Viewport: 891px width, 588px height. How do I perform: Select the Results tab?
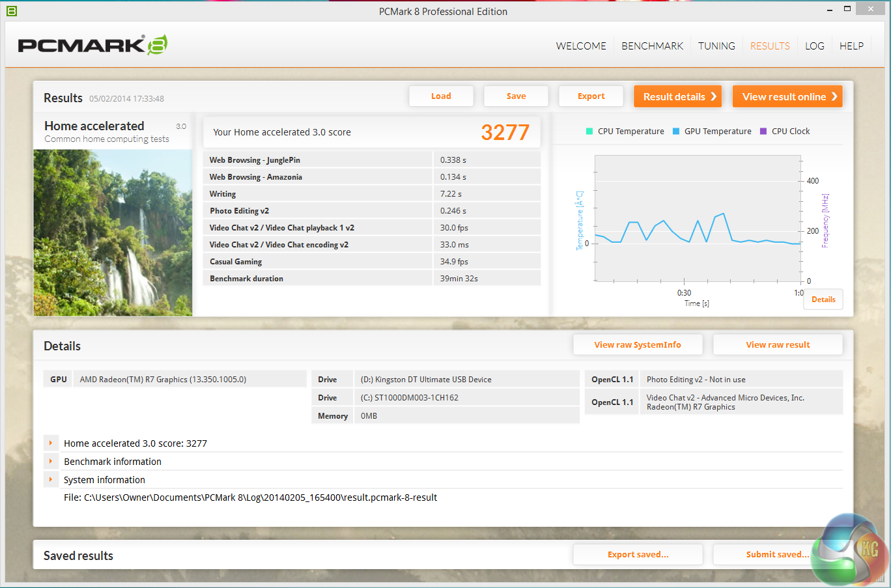(770, 46)
